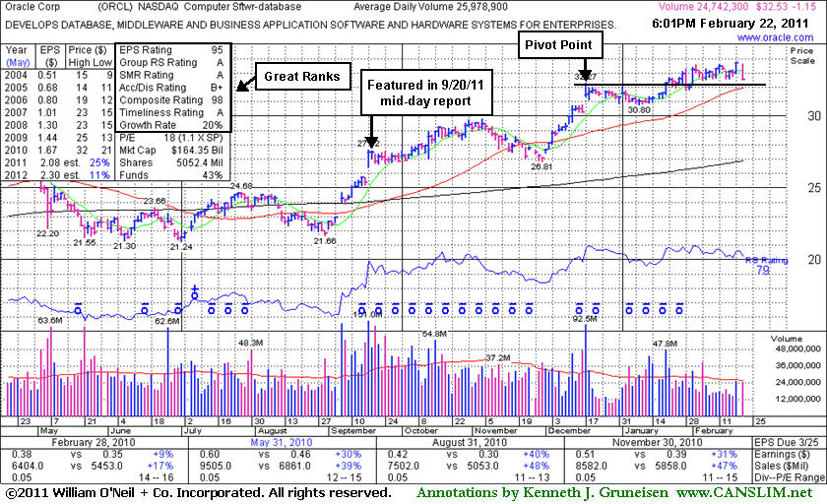
Task: Select the (ORCL) ticker symbol
Action: (x=114, y=7)
